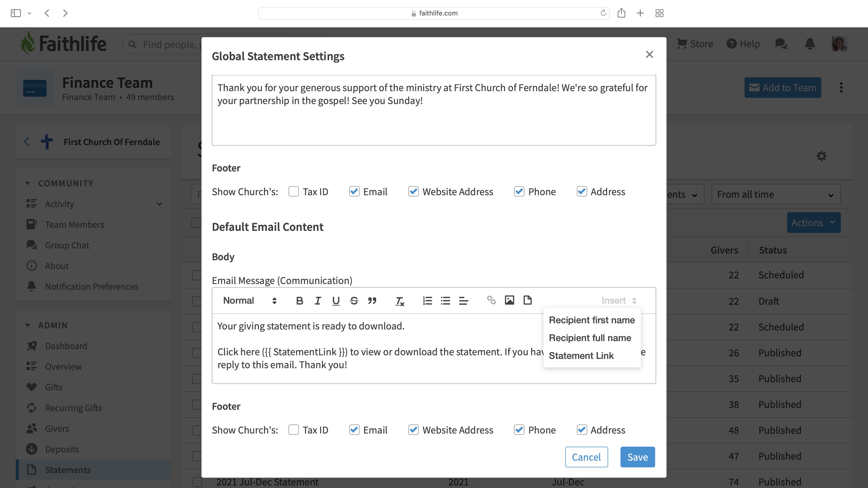This screenshot has height=488, width=868.
Task: Apply strikethrough formatting in email editor
Action: click(354, 300)
